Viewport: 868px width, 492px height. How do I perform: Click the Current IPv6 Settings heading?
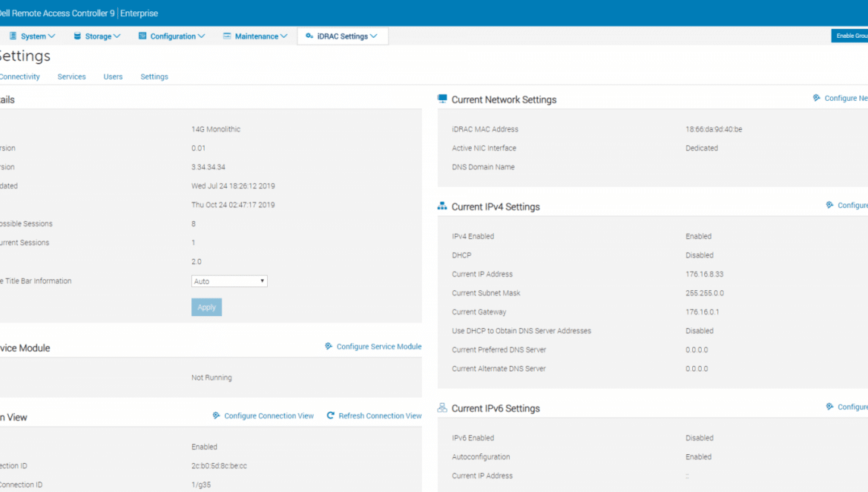coord(496,408)
